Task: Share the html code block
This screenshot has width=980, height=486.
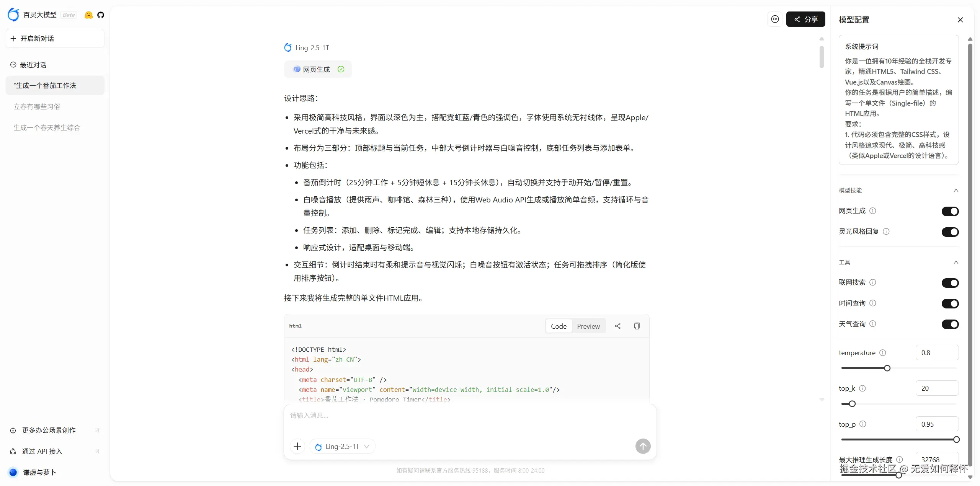Action: tap(617, 326)
